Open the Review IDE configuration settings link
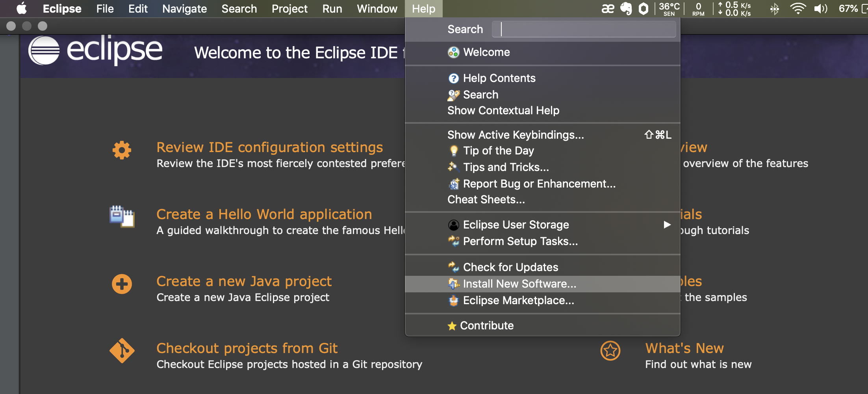The height and width of the screenshot is (394, 868). [x=269, y=147]
